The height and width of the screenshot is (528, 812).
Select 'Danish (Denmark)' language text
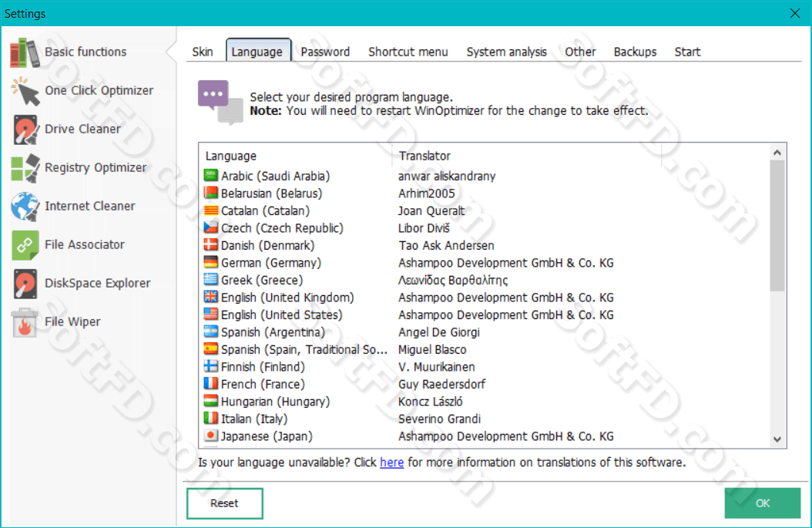268,246
